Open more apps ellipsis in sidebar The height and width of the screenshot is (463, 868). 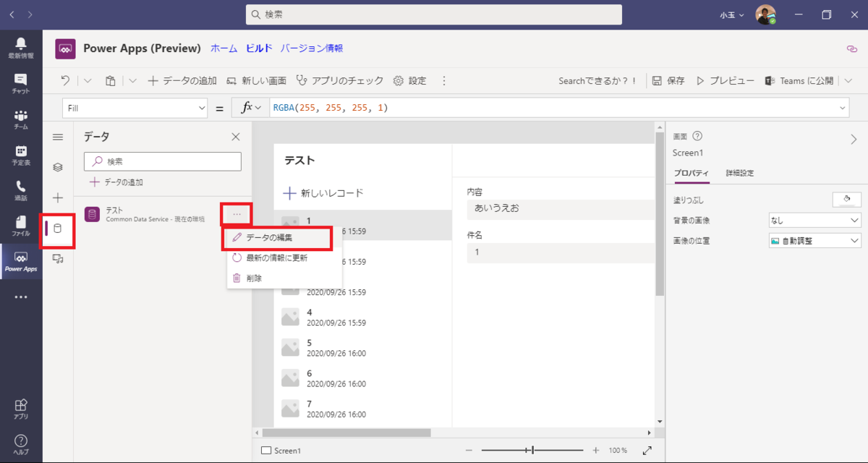20,297
